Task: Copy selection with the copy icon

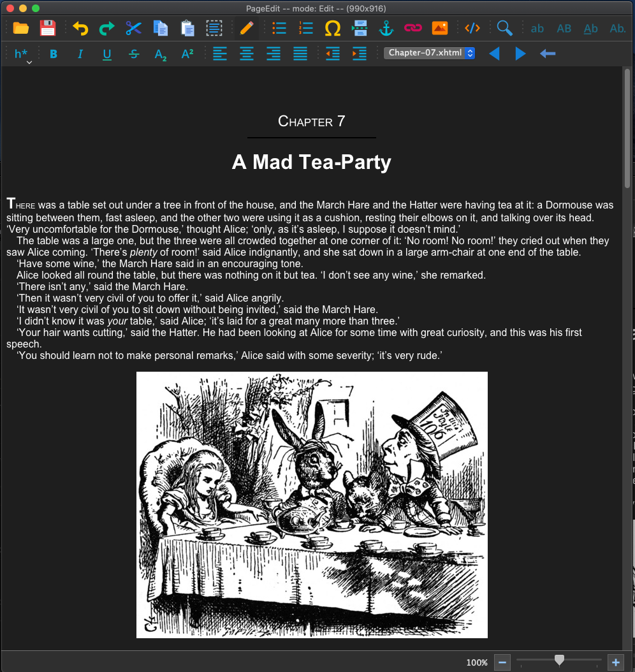Action: 160,28
